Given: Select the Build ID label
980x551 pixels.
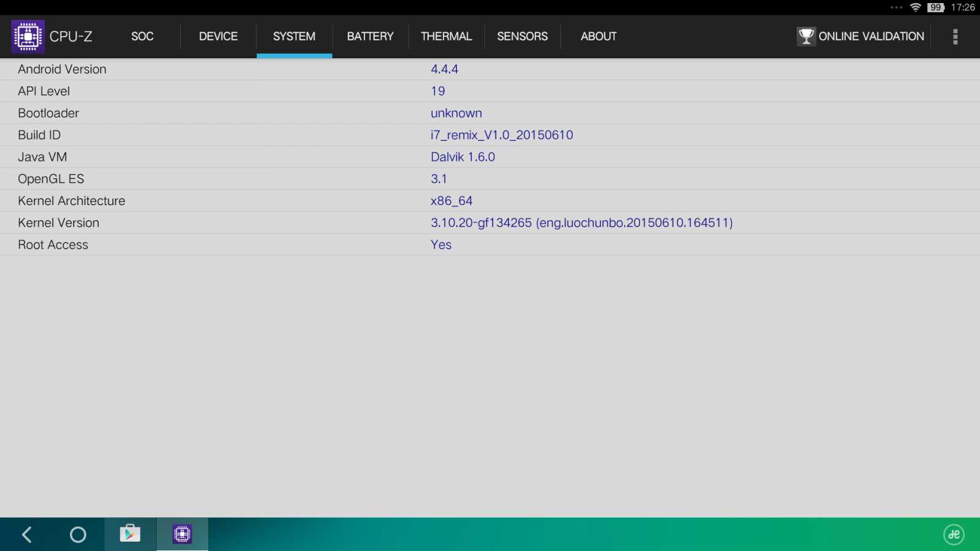Looking at the screenshot, I should tap(39, 135).
